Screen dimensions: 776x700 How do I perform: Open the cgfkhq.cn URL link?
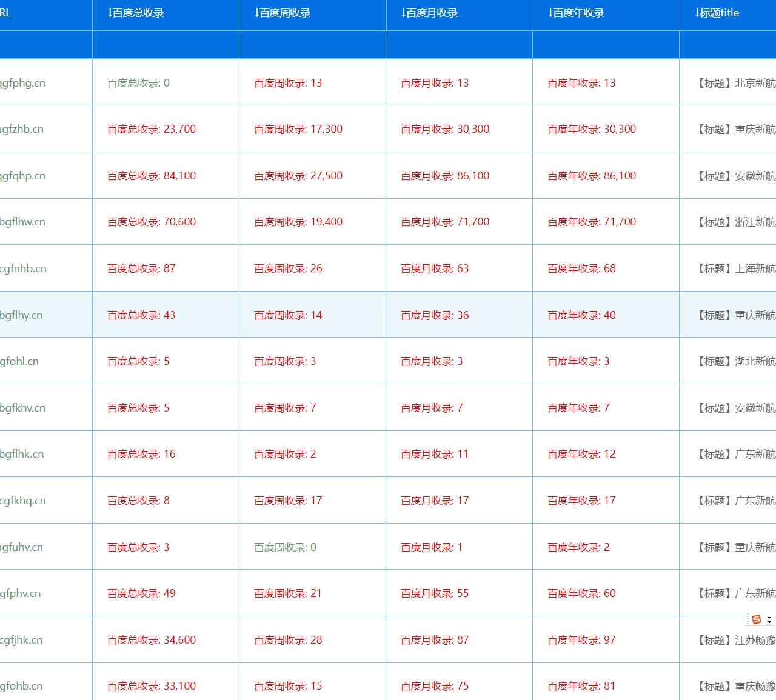tap(23, 501)
